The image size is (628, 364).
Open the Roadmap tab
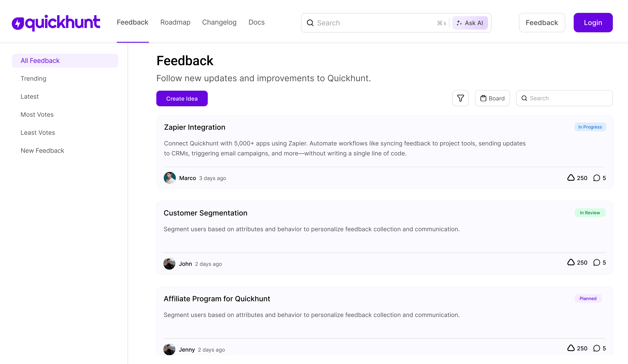click(x=176, y=22)
